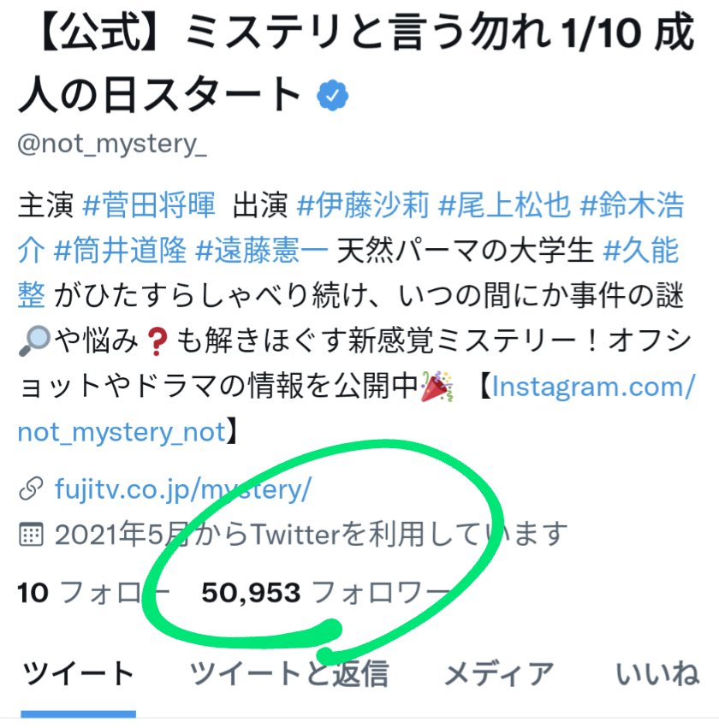Open the Instagram.com/not_mystery_not link
719x728 pixels.
tap(593, 387)
